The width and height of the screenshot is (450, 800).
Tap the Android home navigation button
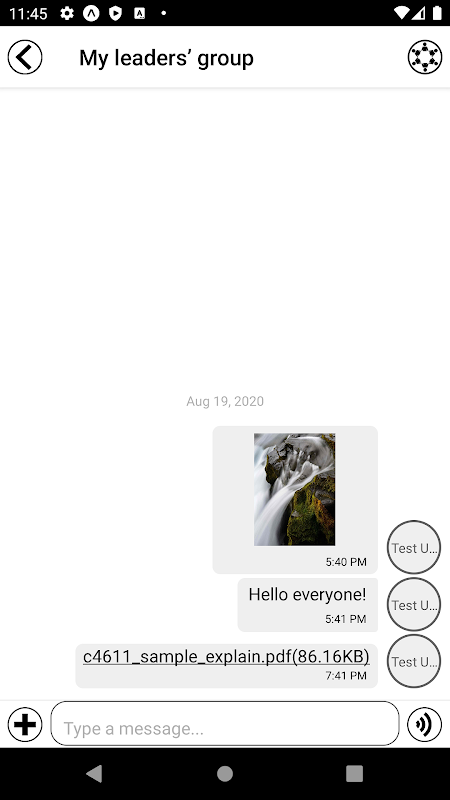point(225,773)
